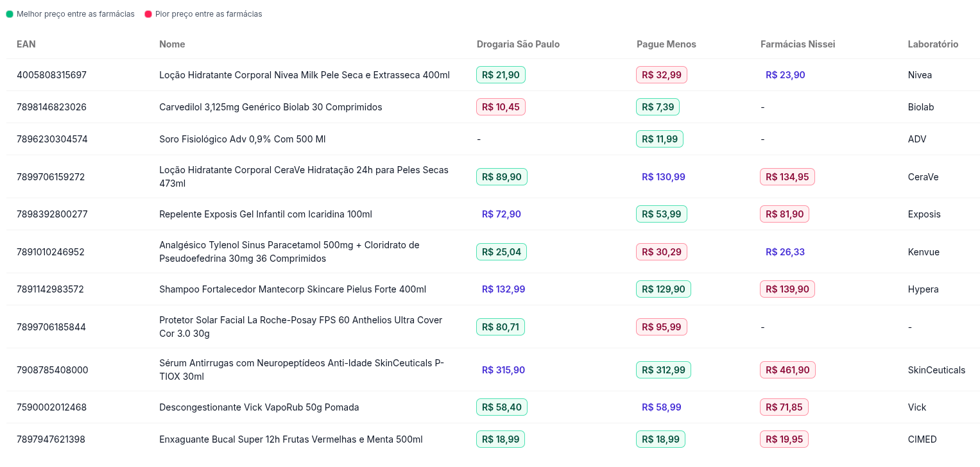This screenshot has height=467, width=980.
Task: Click the red dot in the worst-price legend
Action: click(x=148, y=14)
